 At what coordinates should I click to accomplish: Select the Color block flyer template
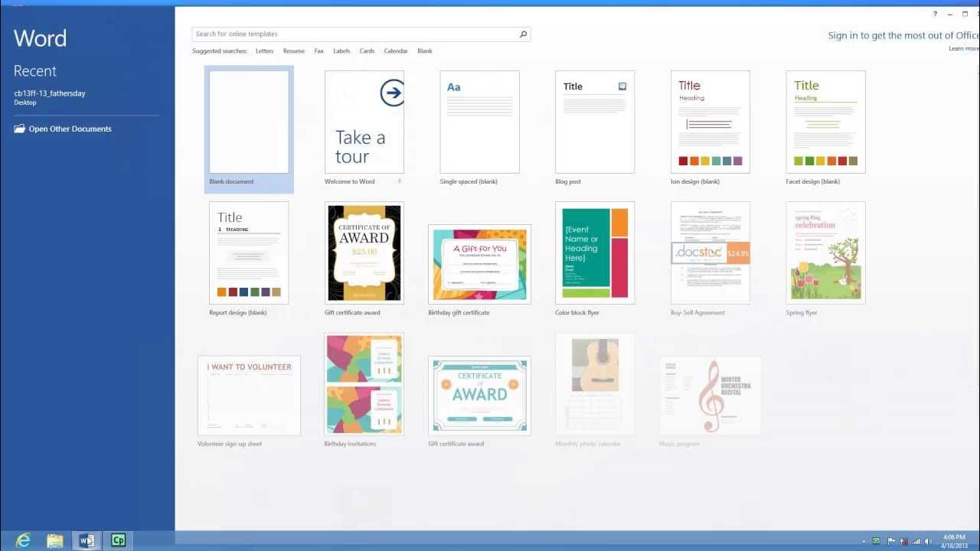(595, 259)
